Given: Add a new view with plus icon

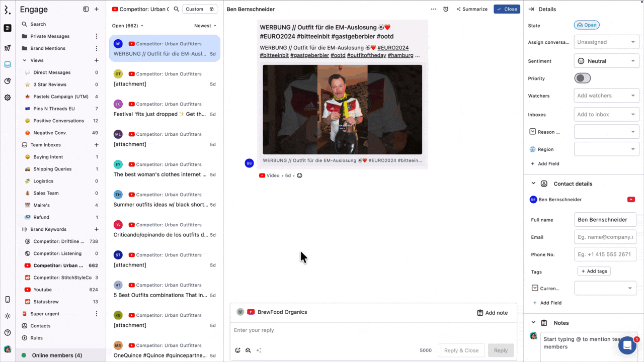Looking at the screenshot, I should pos(97,60).
